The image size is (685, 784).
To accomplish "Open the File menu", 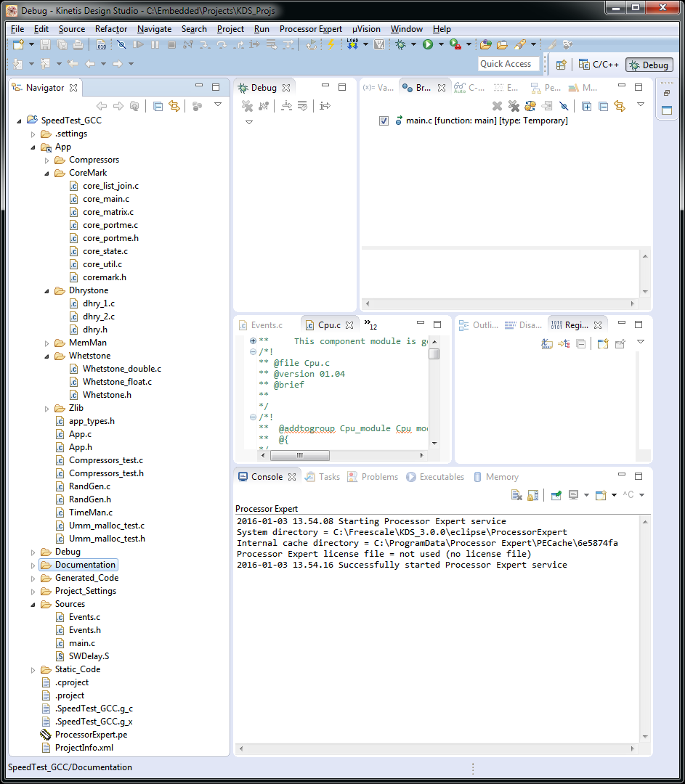I will point(17,29).
